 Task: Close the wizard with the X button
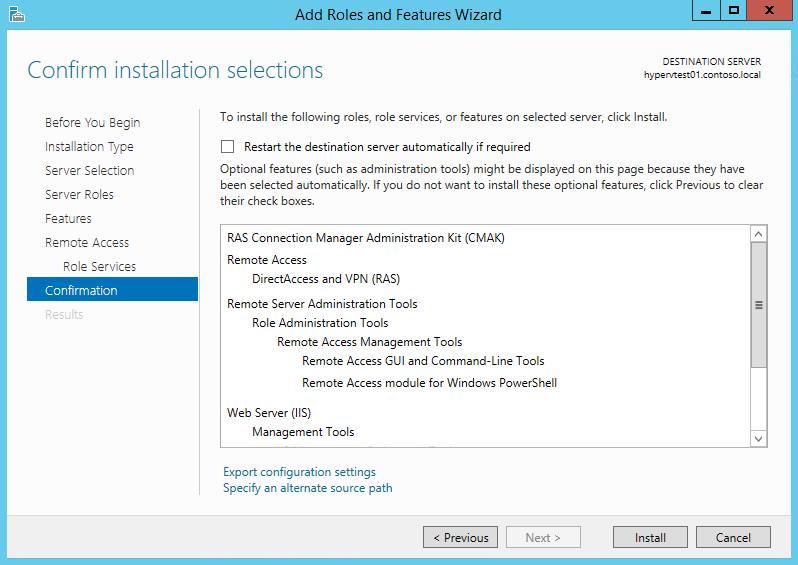[x=769, y=11]
